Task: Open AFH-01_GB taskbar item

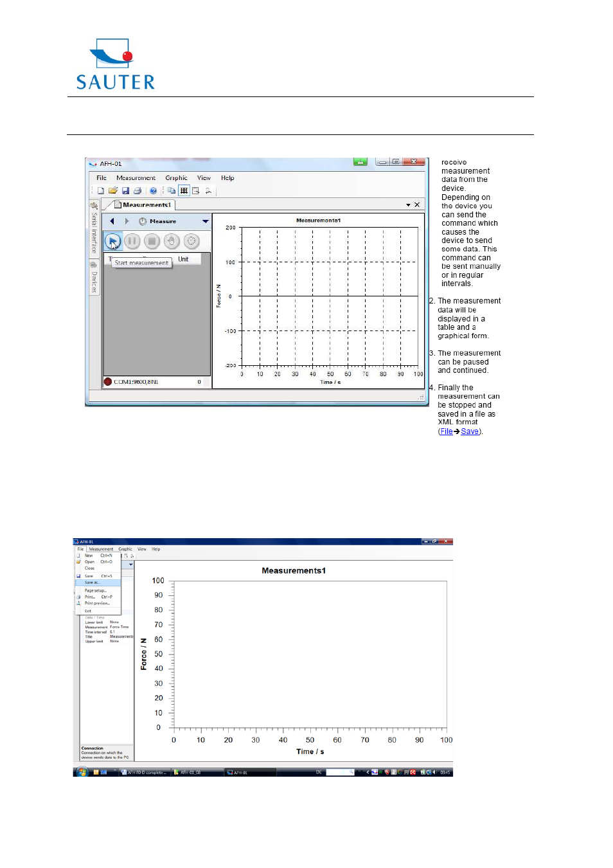Action: (197, 772)
